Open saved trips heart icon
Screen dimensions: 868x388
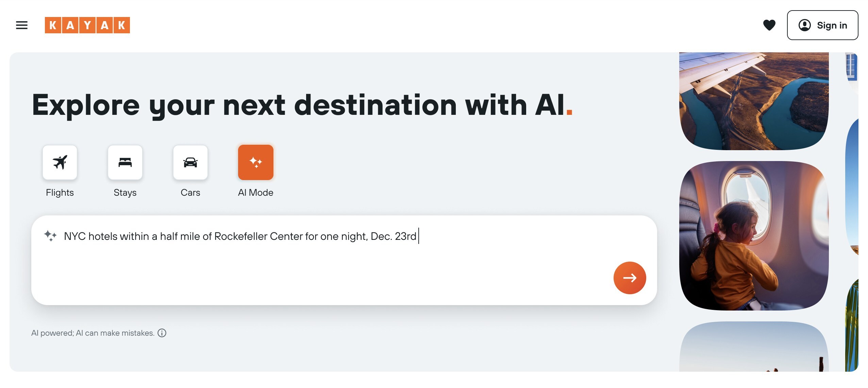(769, 25)
